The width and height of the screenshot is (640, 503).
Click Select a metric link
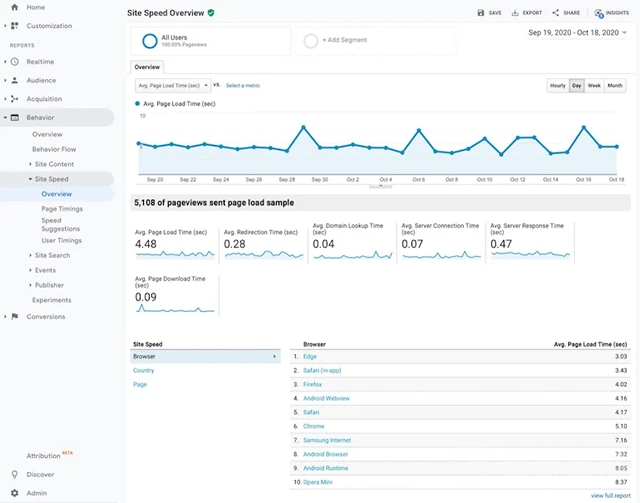[x=243, y=86]
